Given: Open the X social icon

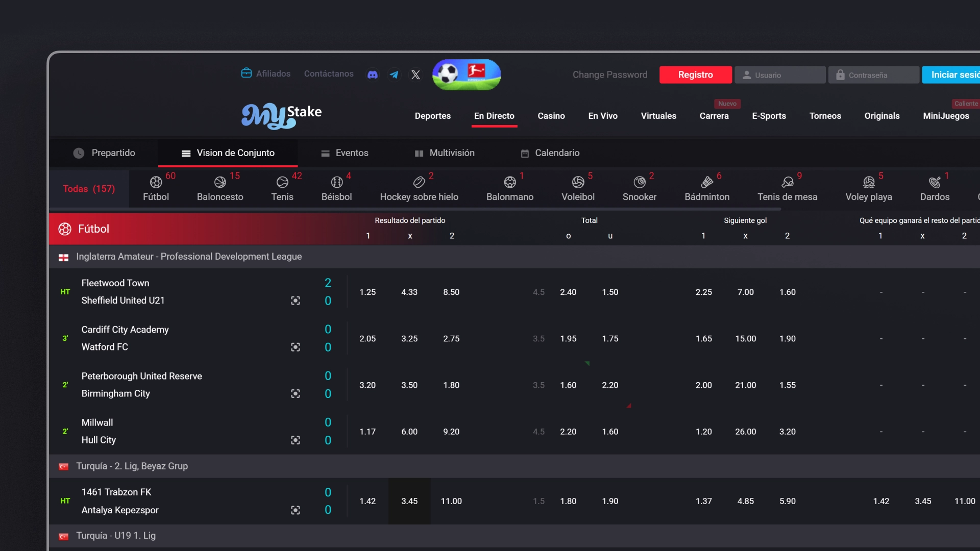Looking at the screenshot, I should tap(416, 75).
